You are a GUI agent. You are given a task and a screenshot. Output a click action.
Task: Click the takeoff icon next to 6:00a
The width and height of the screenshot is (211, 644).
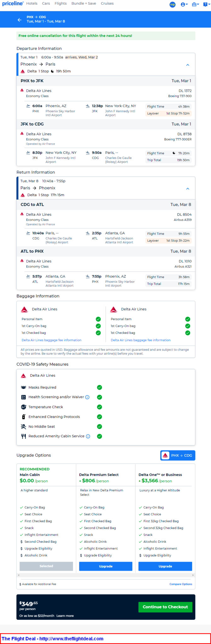[x=28, y=106]
